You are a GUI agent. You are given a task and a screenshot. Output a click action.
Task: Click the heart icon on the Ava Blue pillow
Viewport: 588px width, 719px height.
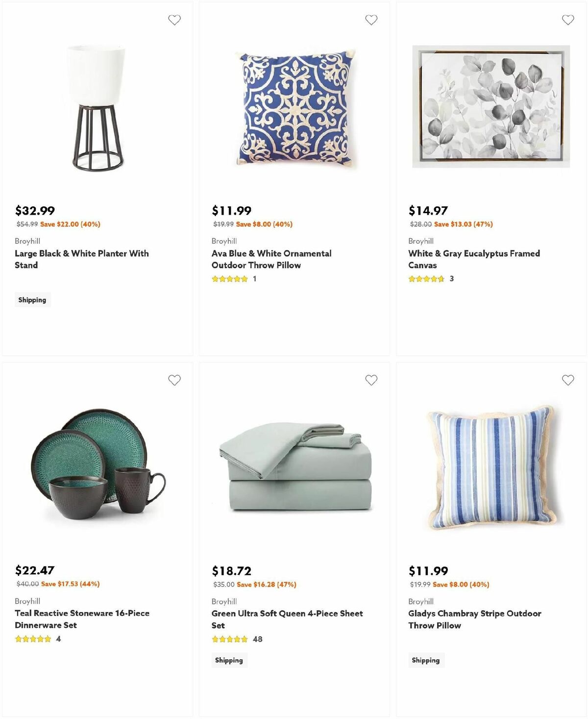point(371,20)
